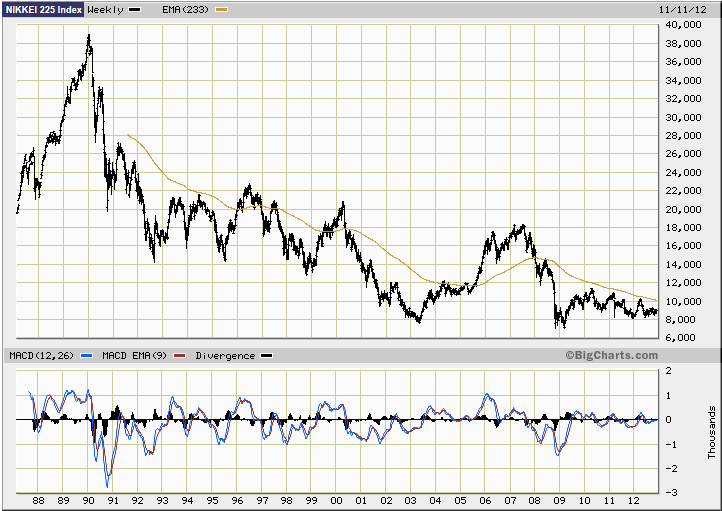Click the 18,000 price axis value
Image resolution: width=722 pixels, height=511 pixels.
pos(684,227)
